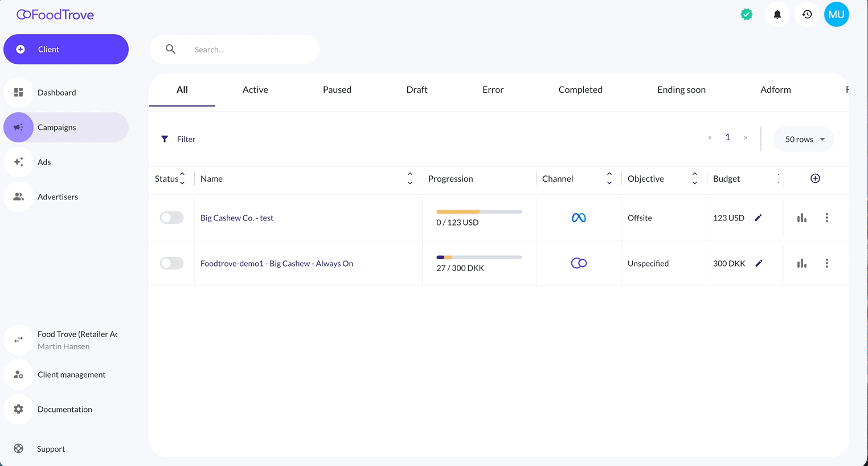The width and height of the screenshot is (868, 466).
Task: Open more options for Big Cashew Co. - test
Action: pyautogui.click(x=827, y=218)
